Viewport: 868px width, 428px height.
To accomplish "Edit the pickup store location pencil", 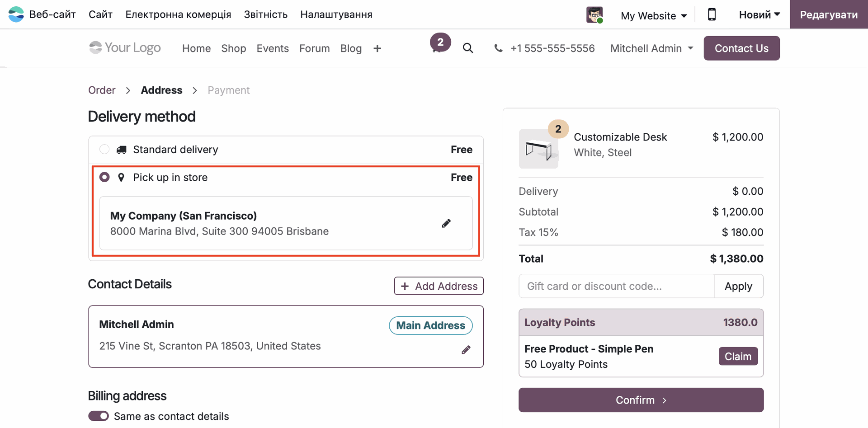I will [446, 223].
